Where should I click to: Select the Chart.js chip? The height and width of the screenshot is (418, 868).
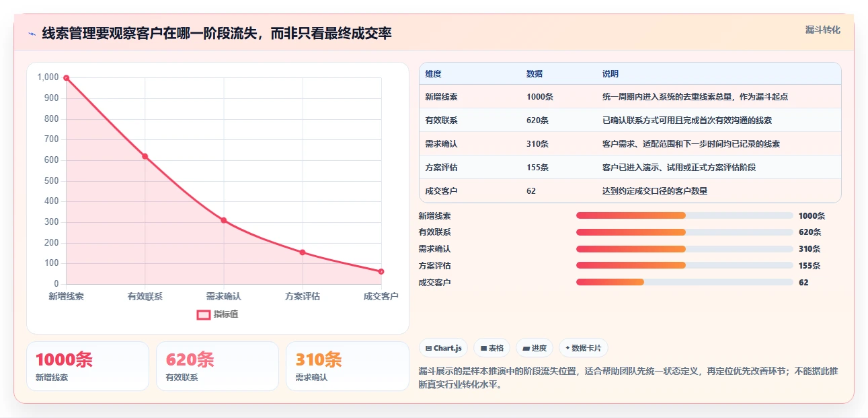[444, 348]
